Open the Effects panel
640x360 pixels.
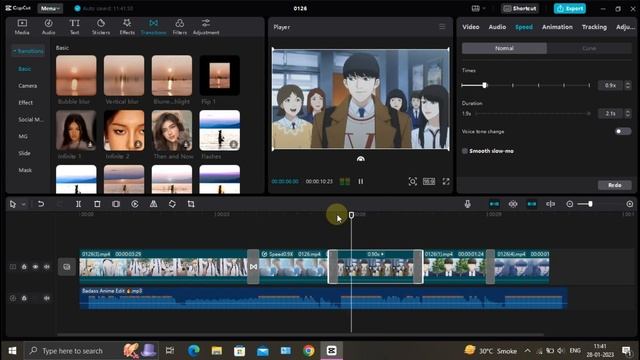pos(127,27)
